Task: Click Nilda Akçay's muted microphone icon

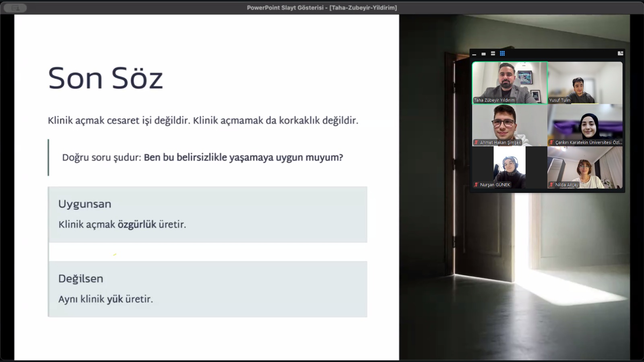Action: [551, 185]
